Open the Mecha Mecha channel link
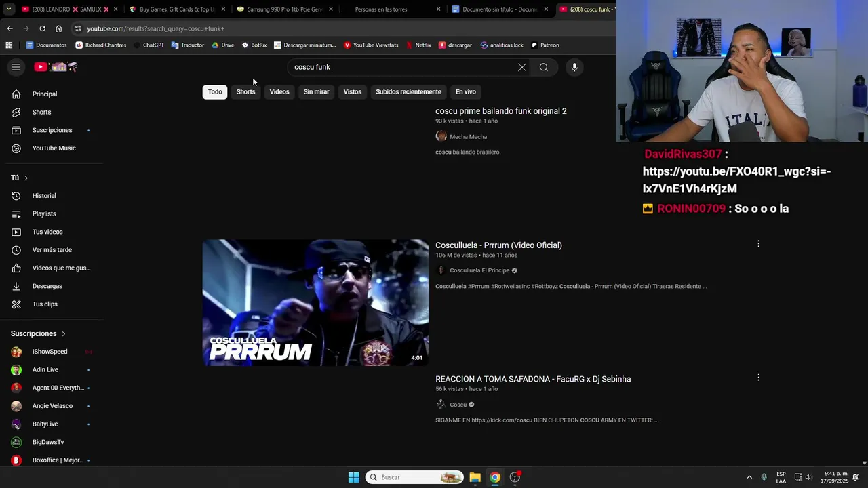This screenshot has width=868, height=488. point(468,137)
